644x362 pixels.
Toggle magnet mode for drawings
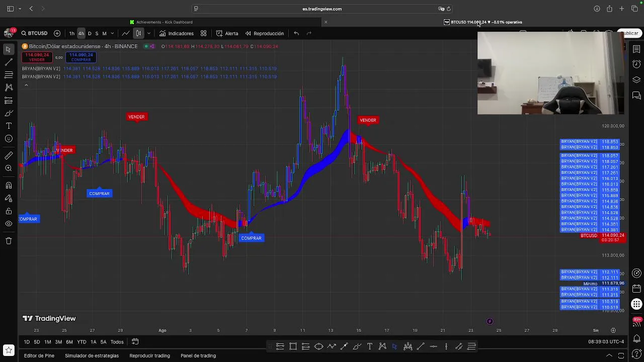pyautogui.click(x=9, y=186)
